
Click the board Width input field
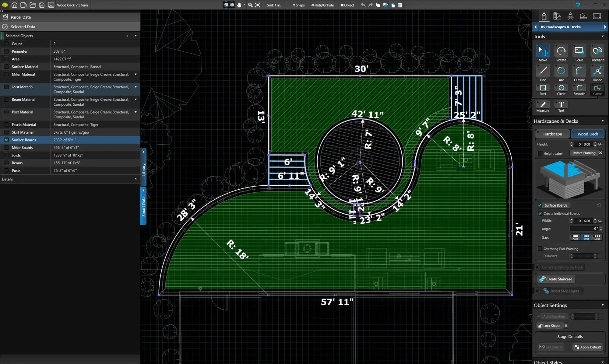(x=583, y=221)
